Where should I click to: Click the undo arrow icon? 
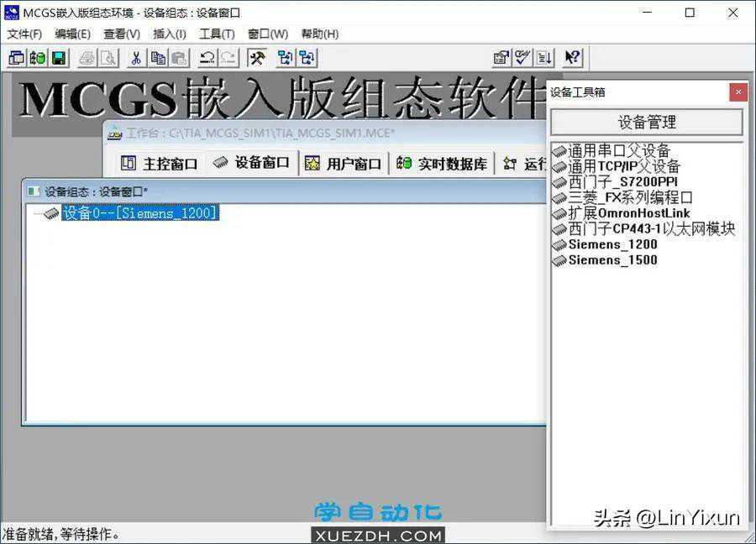(x=206, y=58)
